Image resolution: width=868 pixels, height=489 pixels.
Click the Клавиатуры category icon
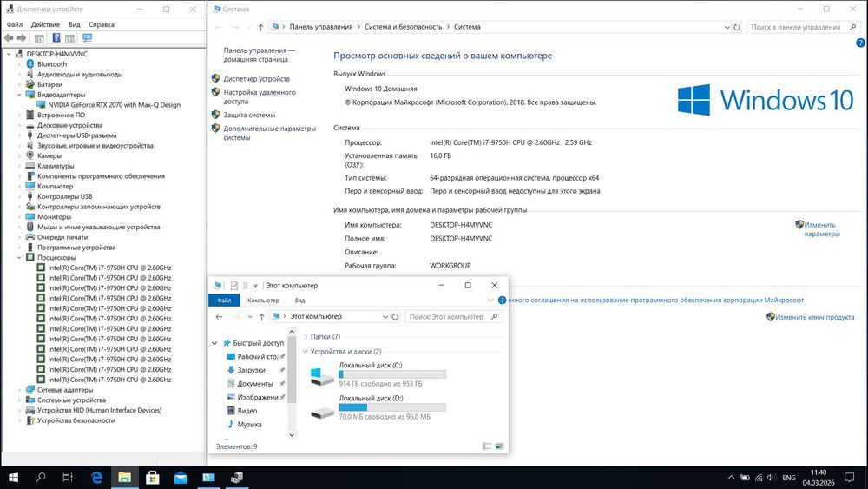(x=30, y=166)
